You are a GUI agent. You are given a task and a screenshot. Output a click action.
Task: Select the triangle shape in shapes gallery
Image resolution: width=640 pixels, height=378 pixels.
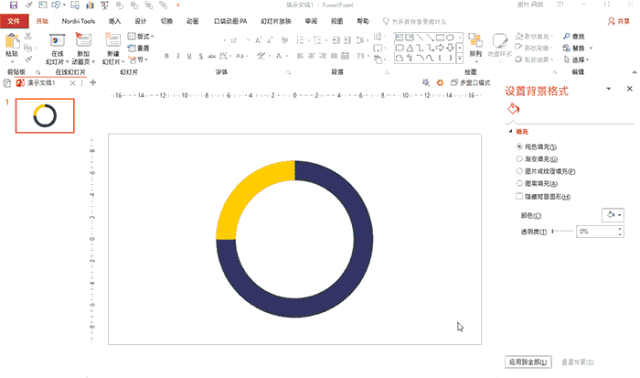pyautogui.click(x=409, y=48)
